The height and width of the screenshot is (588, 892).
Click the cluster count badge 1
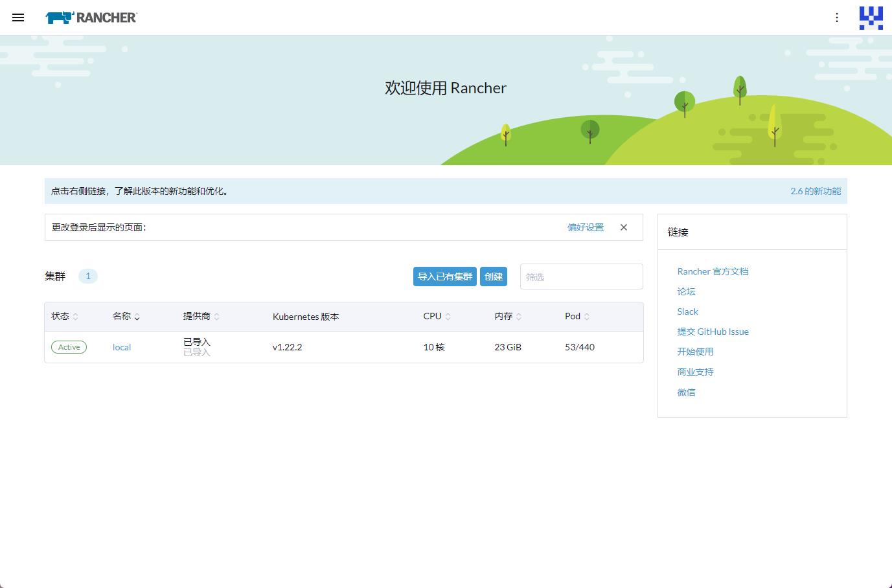coord(88,276)
